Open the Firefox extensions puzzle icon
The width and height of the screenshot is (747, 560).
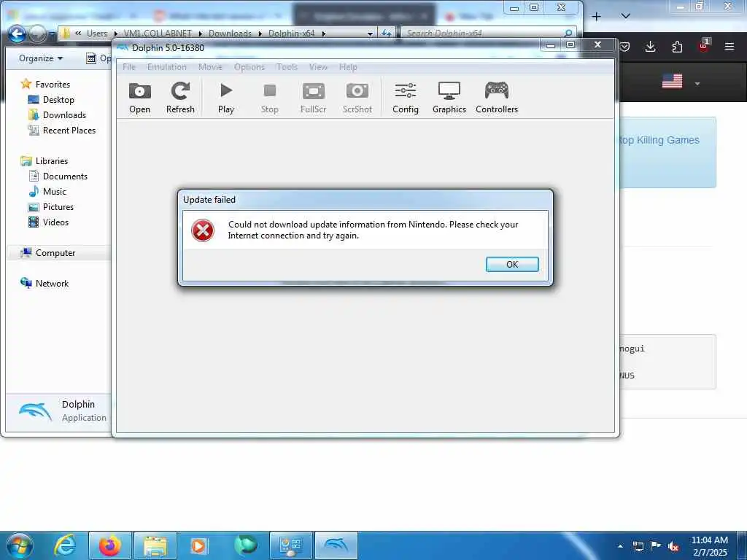point(677,46)
